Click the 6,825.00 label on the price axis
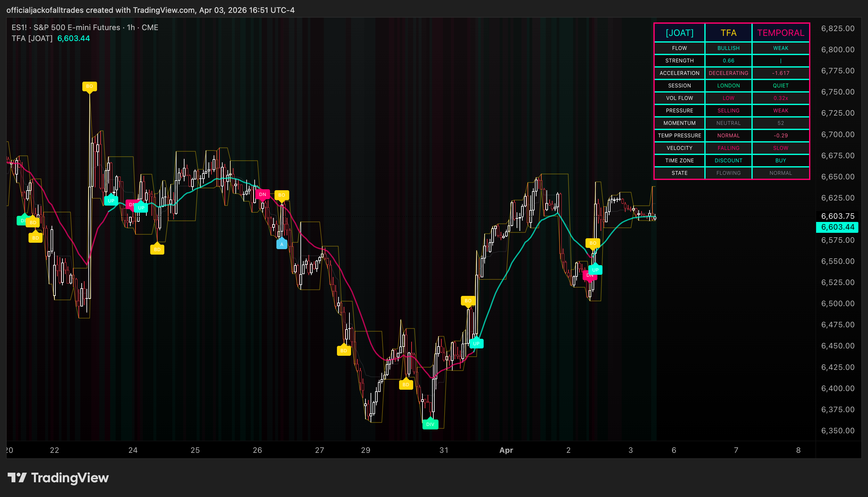Image resolution: width=868 pixels, height=497 pixels. [x=838, y=28]
